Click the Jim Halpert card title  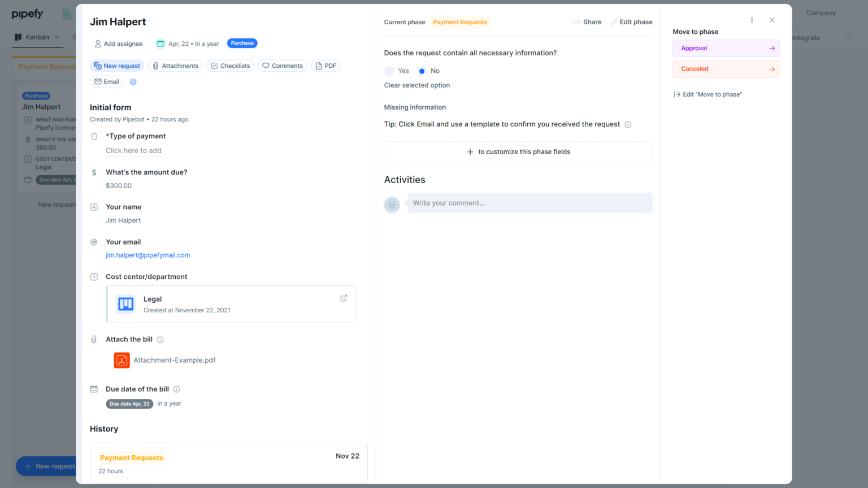[x=118, y=22]
